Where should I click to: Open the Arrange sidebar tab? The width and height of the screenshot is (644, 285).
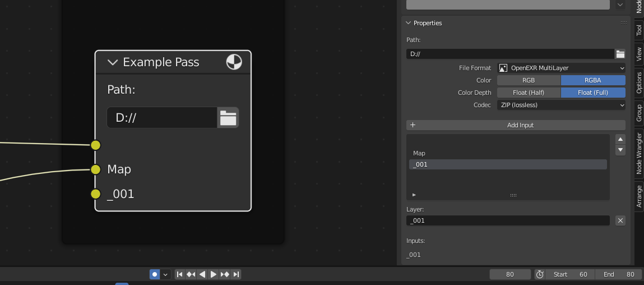(638, 196)
